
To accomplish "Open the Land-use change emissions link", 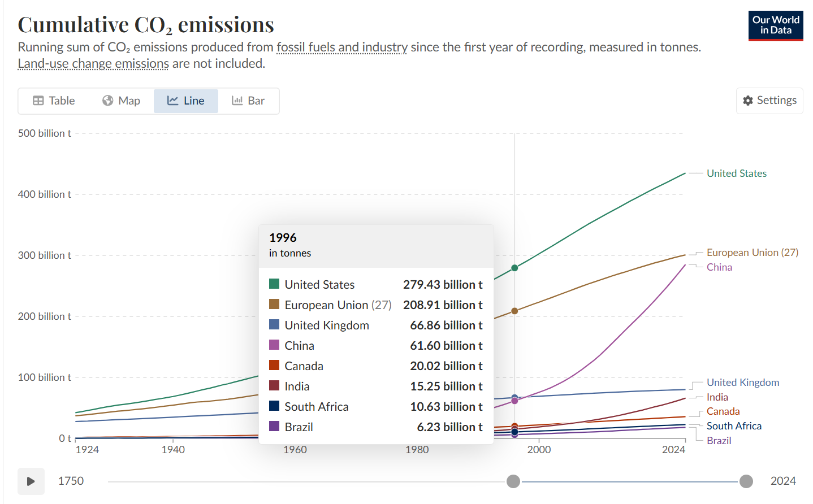I will 93,64.
